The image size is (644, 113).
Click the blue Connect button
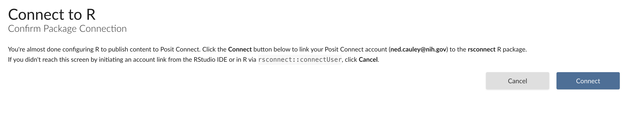click(588, 81)
